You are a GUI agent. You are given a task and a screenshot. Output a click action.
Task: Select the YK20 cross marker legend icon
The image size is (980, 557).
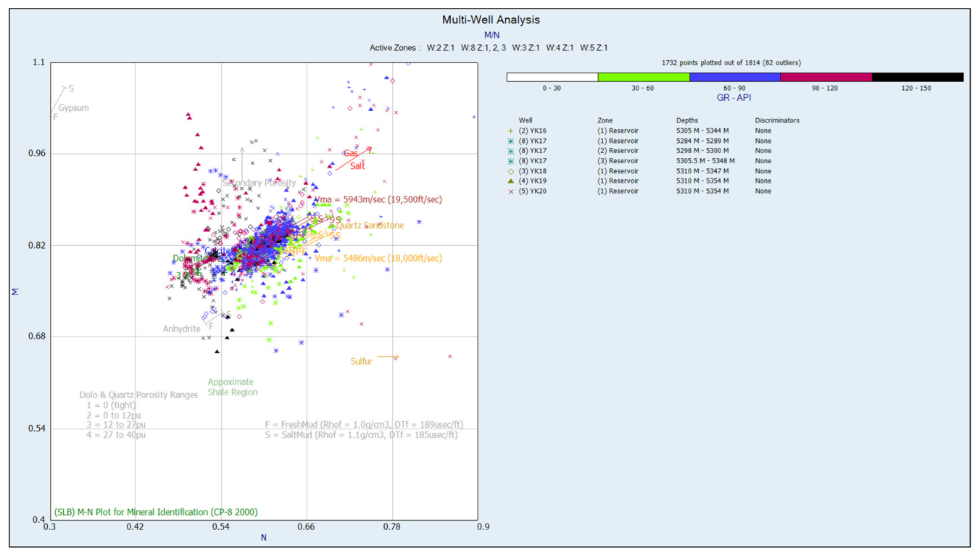[511, 191]
